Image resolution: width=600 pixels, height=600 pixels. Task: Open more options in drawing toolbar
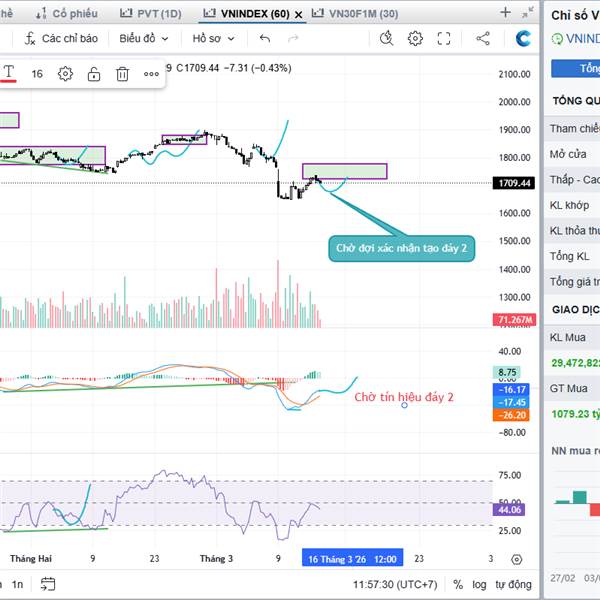click(x=151, y=73)
